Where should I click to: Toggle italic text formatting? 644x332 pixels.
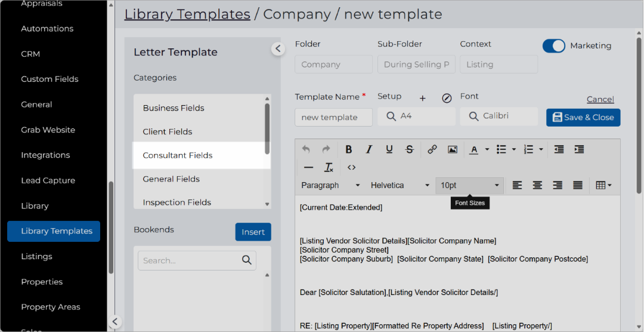(x=369, y=149)
